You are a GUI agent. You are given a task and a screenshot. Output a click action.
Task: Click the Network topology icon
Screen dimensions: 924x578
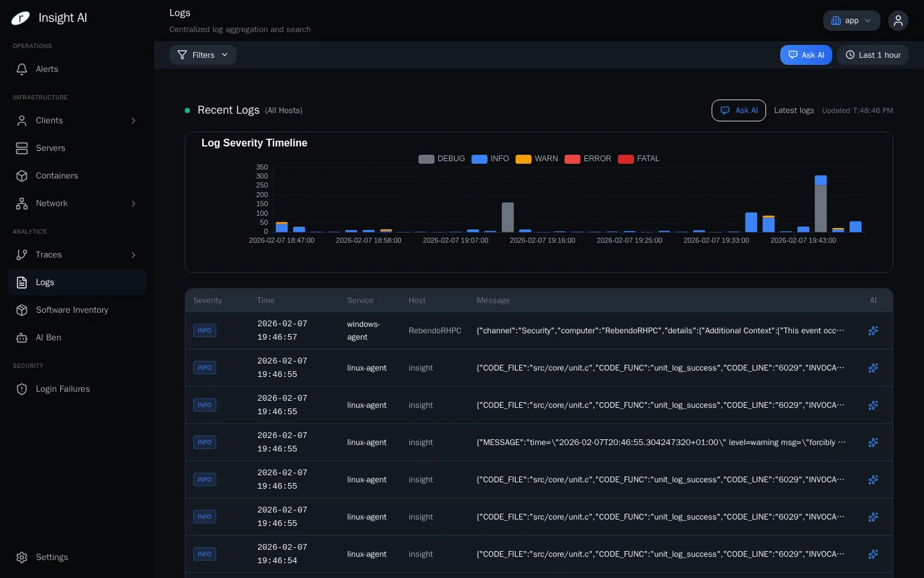point(22,204)
